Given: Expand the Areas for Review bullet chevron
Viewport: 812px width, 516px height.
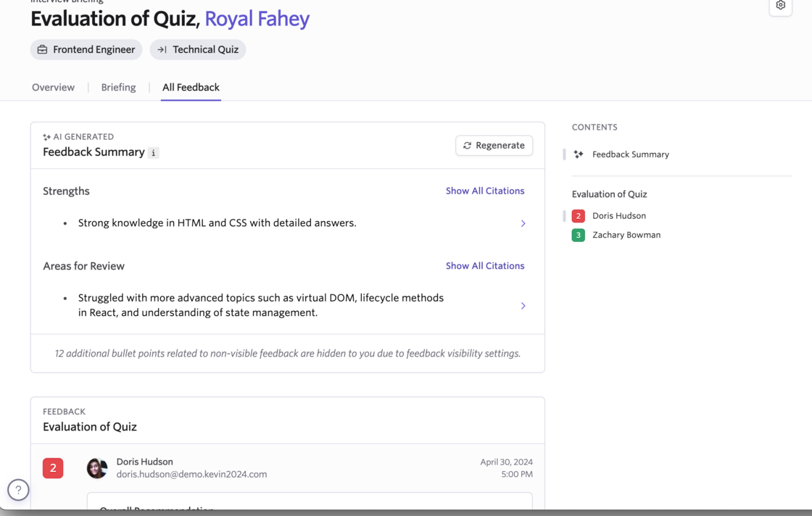Looking at the screenshot, I should coord(523,306).
